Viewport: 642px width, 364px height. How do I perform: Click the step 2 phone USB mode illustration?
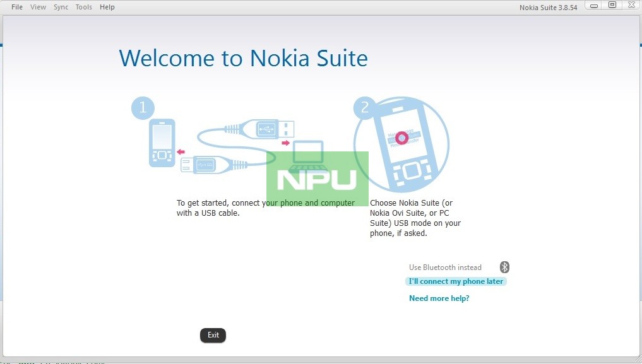pyautogui.click(x=401, y=144)
